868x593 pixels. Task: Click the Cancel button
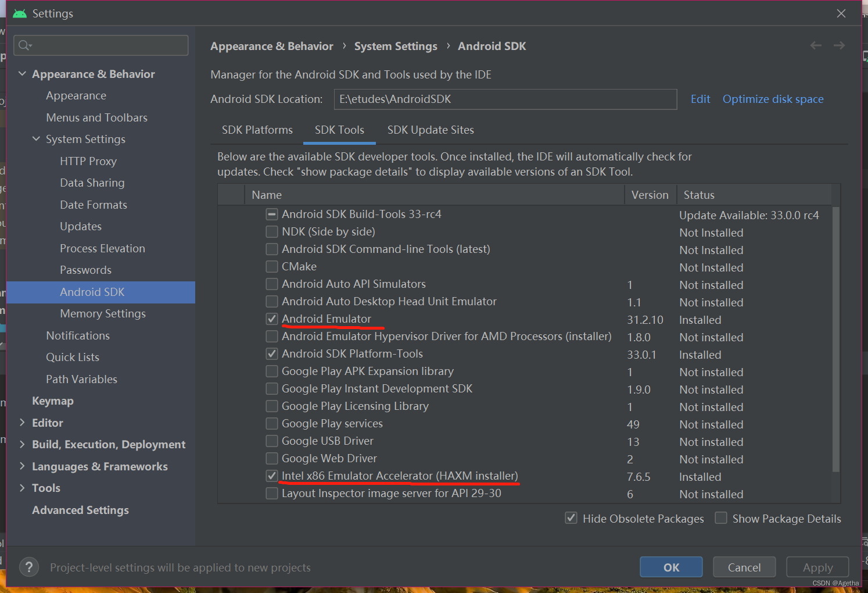click(744, 567)
